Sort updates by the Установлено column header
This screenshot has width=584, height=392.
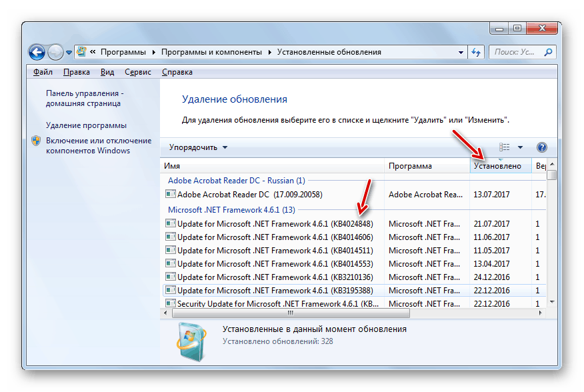point(499,165)
